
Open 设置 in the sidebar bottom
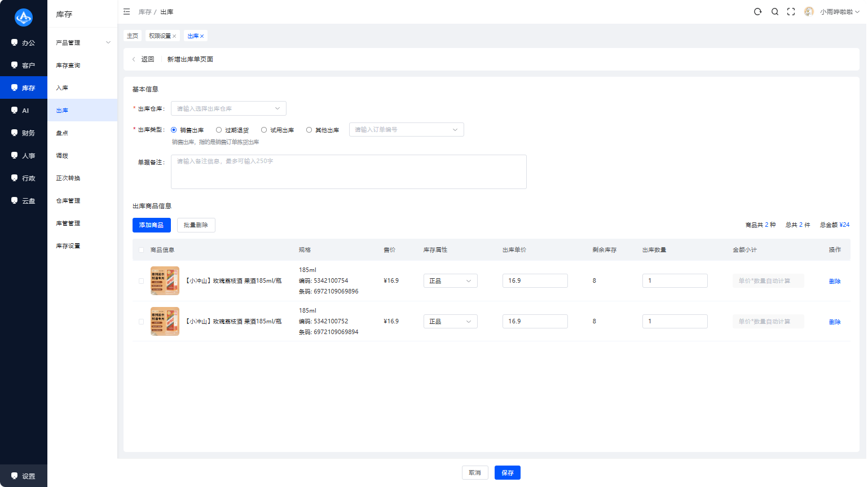point(24,476)
